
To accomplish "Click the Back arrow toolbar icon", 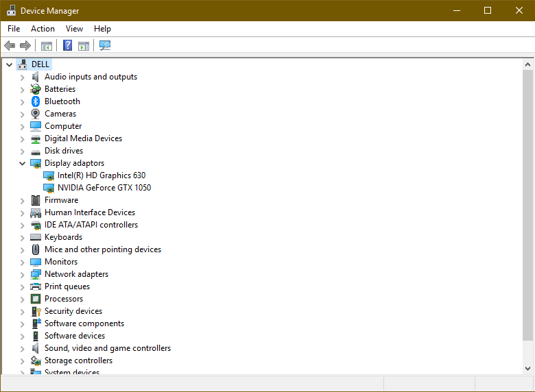I will point(10,45).
